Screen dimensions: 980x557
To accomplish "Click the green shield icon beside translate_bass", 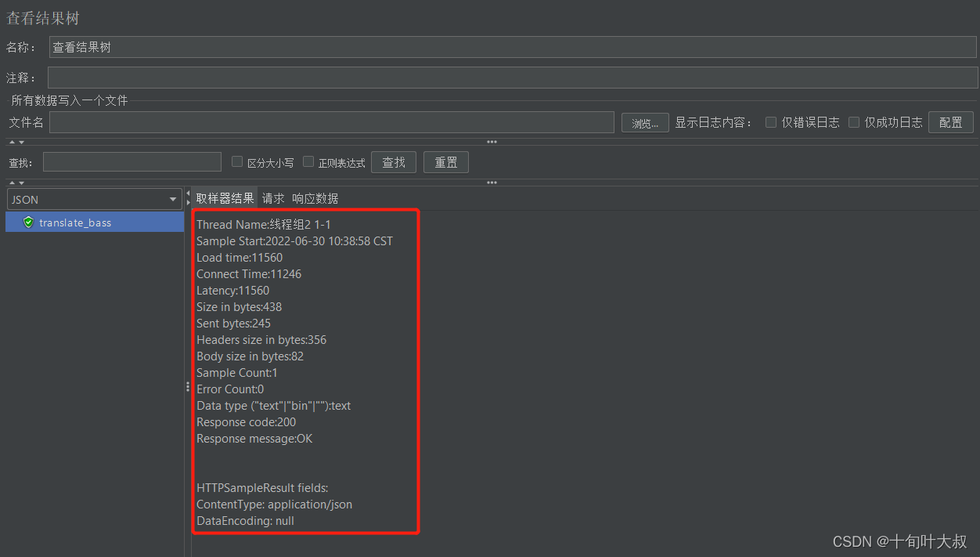I will (x=29, y=222).
